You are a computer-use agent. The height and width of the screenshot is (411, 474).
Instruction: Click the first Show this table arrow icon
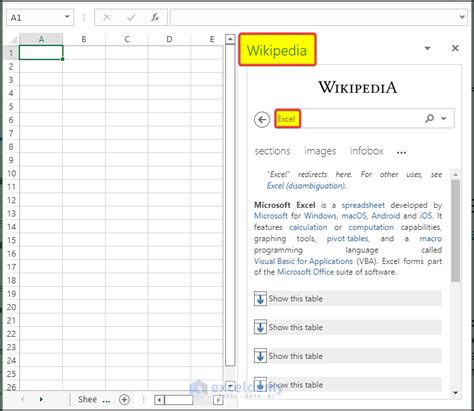click(260, 299)
